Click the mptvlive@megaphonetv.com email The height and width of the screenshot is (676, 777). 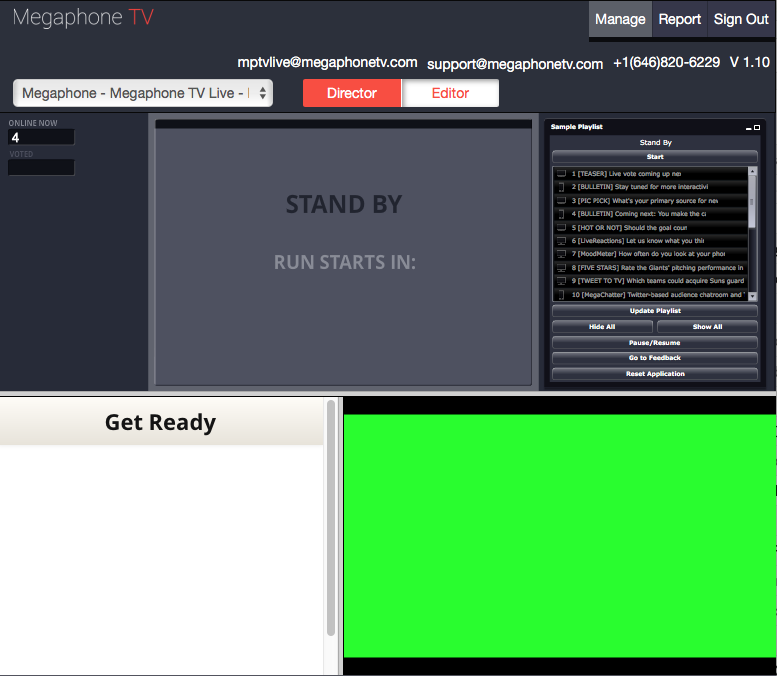[327, 62]
